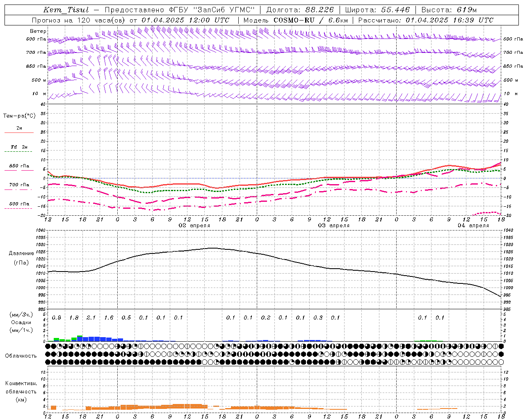The image size is (525, 420).
Task: Click the 0.5 precipitation value
Action: click(x=126, y=317)
